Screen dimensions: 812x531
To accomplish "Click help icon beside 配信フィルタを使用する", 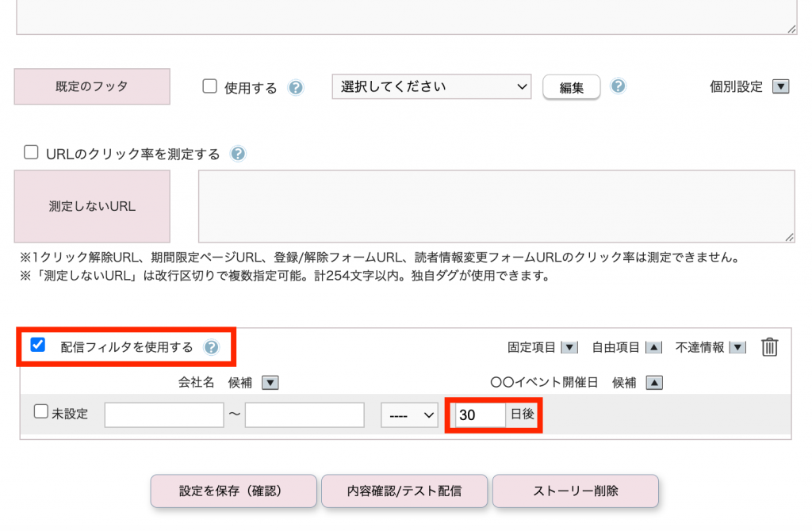I will (211, 347).
